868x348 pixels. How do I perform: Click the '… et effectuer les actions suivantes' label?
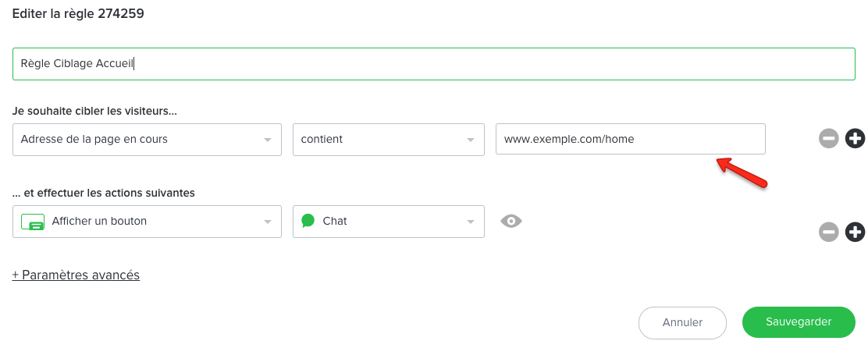(x=103, y=192)
